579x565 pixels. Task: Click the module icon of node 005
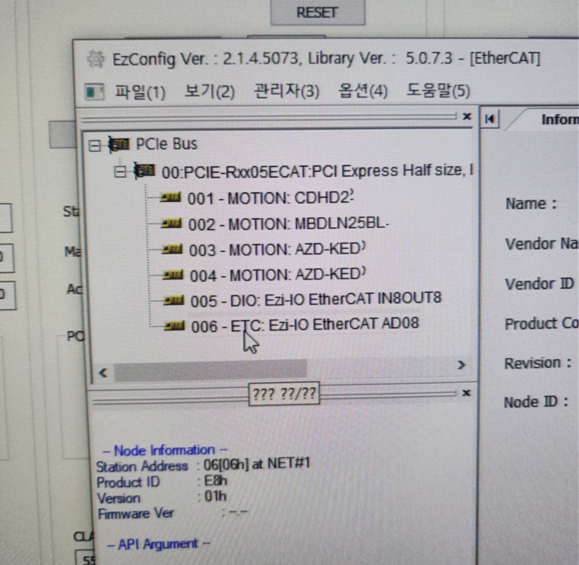[x=174, y=300]
